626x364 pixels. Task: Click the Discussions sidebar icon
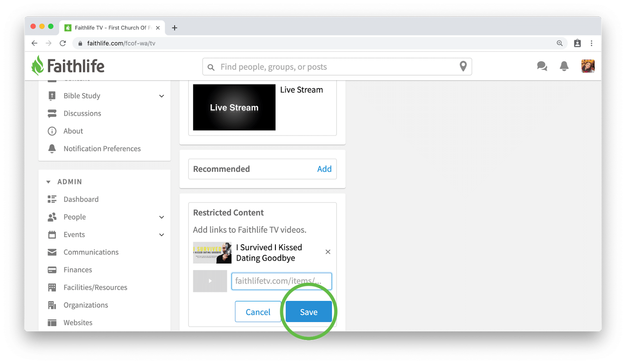(x=52, y=113)
